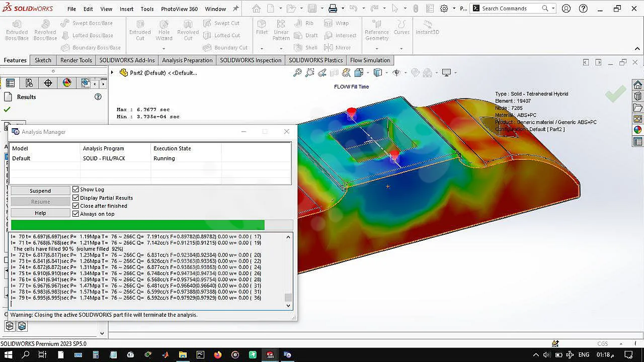
Task: Collapse the CommandManager ribbon chevron
Action: (x=637, y=48)
